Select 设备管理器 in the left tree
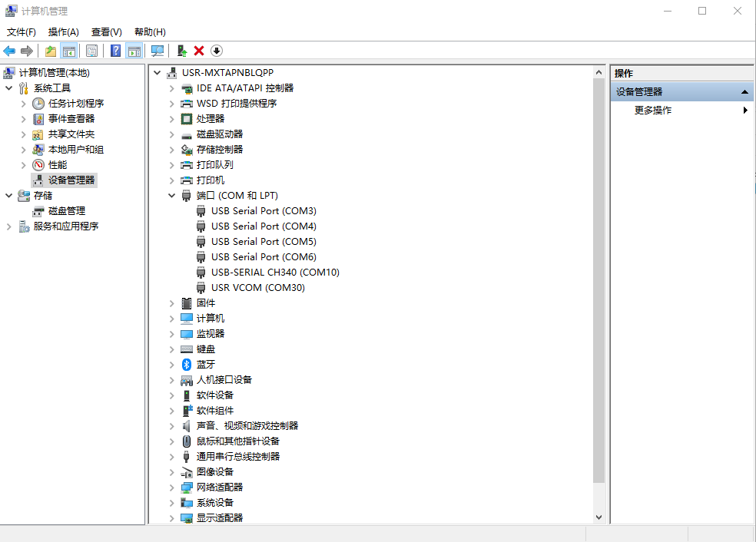The image size is (756, 542). pos(71,180)
